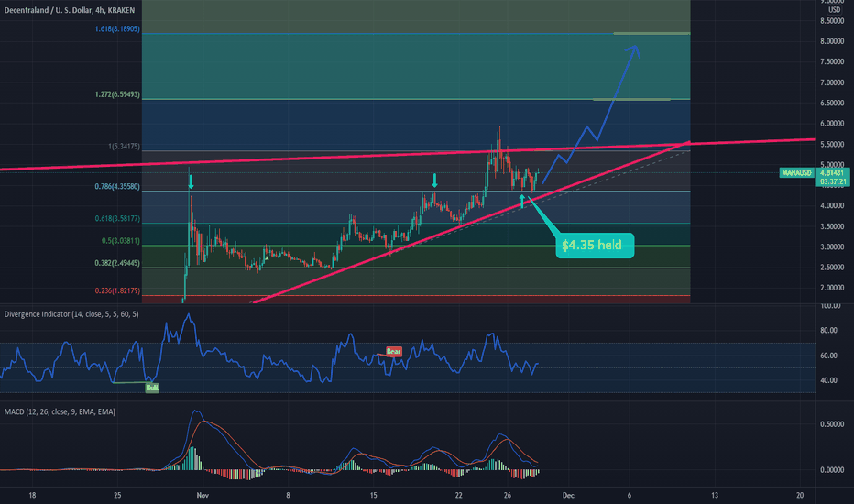Click the 80.00 divergence indicator scale value
Viewport: 854px width, 504px height.
pos(829,330)
